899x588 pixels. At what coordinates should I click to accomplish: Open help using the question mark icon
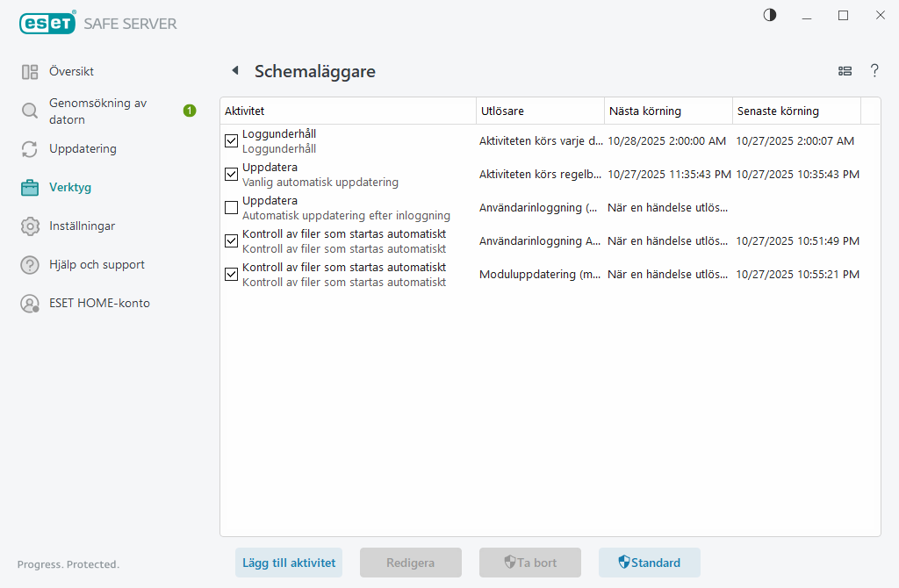point(874,71)
